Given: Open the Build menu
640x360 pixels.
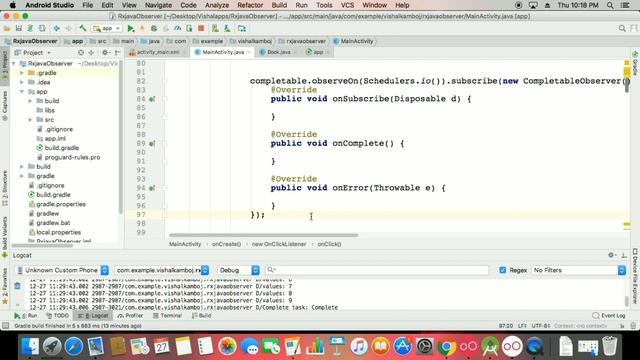Looking at the screenshot, I should (279, 5).
